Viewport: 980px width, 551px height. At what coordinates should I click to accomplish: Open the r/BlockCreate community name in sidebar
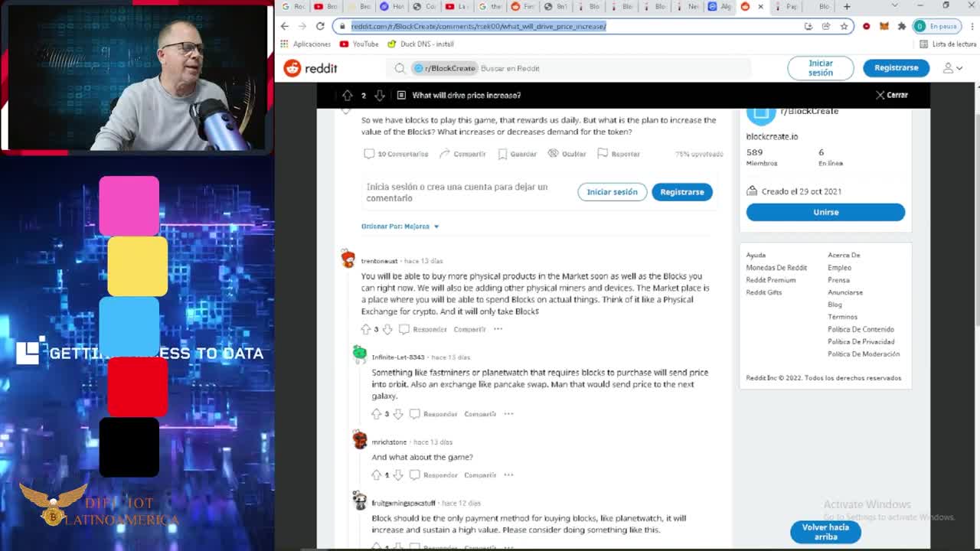click(x=809, y=112)
